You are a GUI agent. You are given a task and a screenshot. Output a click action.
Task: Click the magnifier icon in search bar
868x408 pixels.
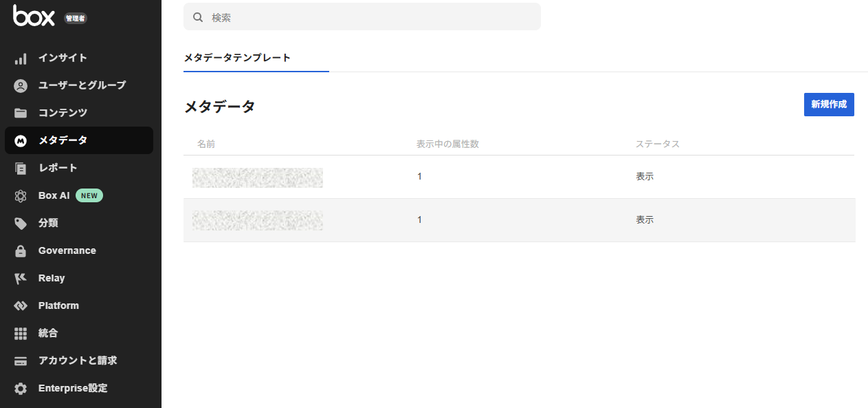(198, 17)
